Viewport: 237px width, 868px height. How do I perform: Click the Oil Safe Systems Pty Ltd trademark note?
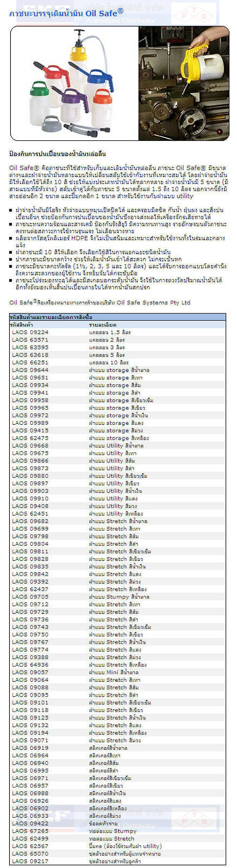[x=100, y=302]
